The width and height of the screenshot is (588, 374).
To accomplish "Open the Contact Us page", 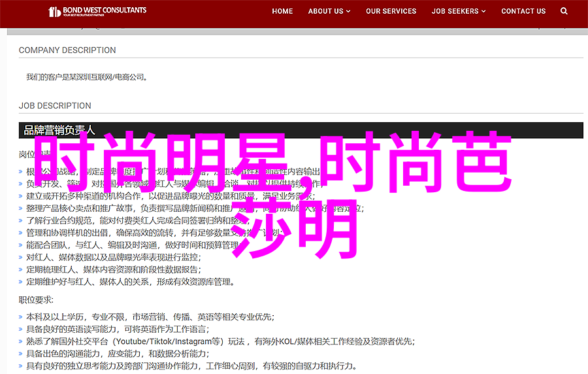I will point(523,11).
